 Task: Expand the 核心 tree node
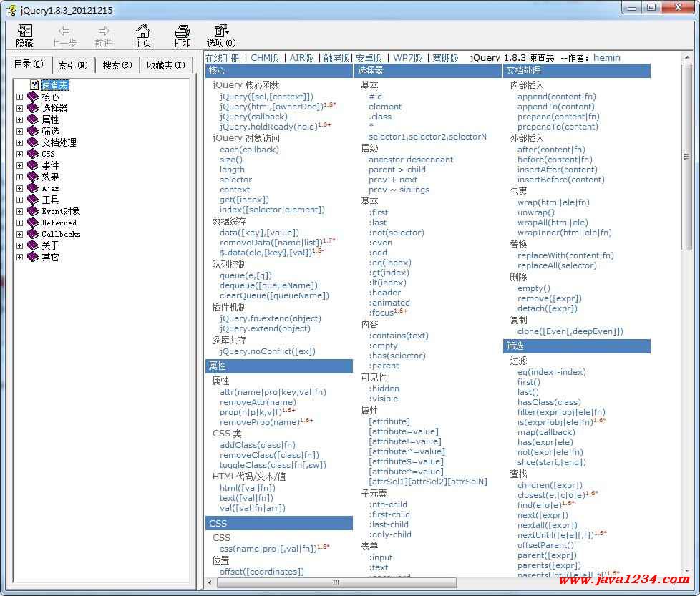(19, 97)
